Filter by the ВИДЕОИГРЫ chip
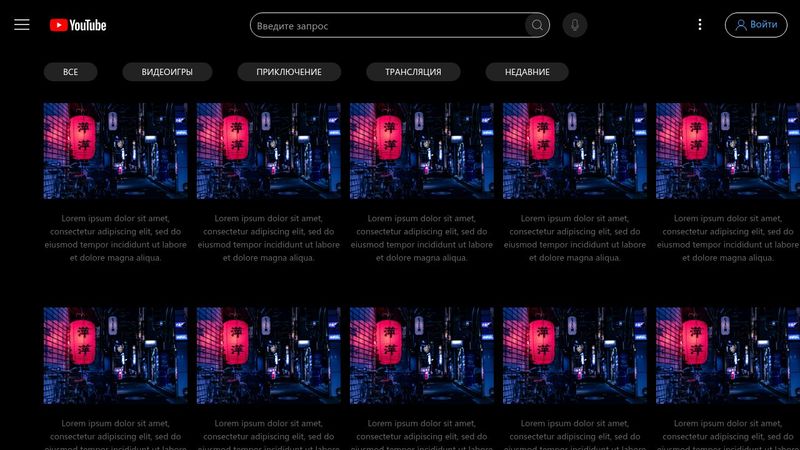 coord(166,72)
